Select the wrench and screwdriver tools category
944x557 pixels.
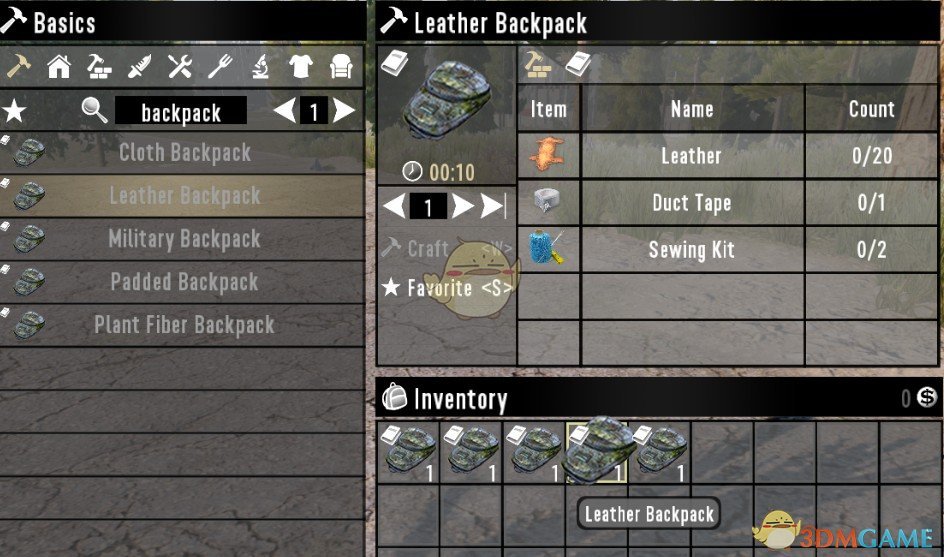coord(179,66)
